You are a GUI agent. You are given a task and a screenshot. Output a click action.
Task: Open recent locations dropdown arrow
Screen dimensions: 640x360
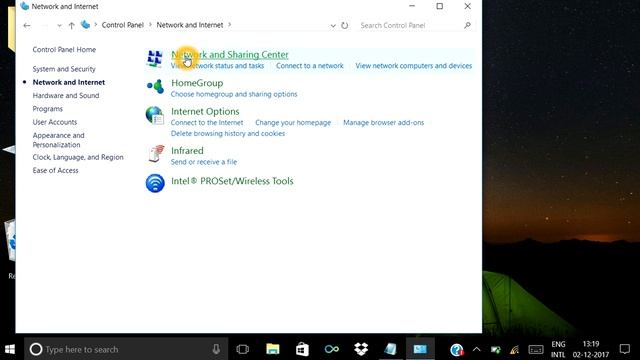tap(59, 25)
